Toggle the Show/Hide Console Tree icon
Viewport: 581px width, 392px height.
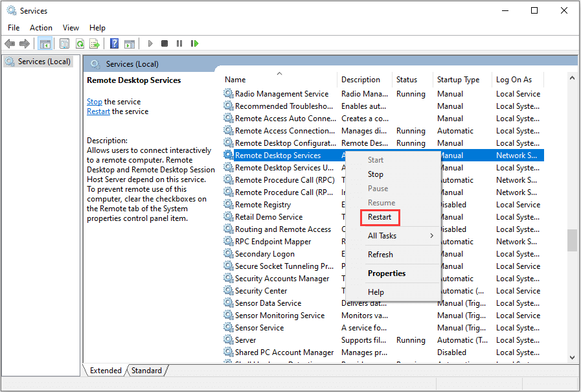[x=45, y=43]
